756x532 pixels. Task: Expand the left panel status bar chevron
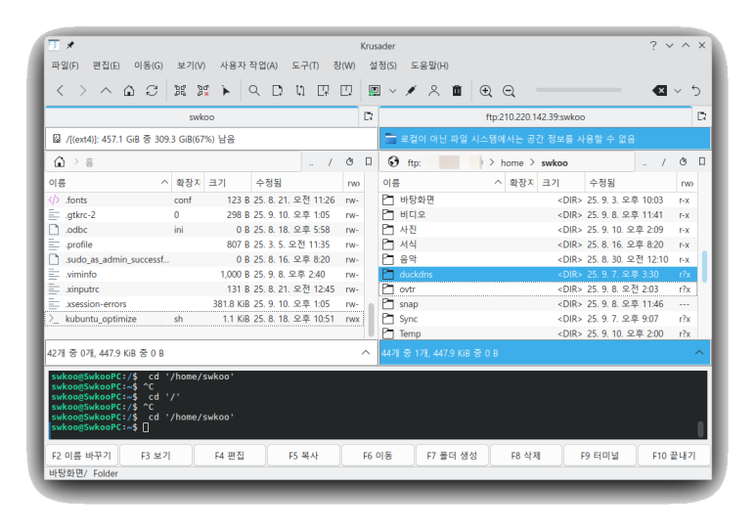366,353
